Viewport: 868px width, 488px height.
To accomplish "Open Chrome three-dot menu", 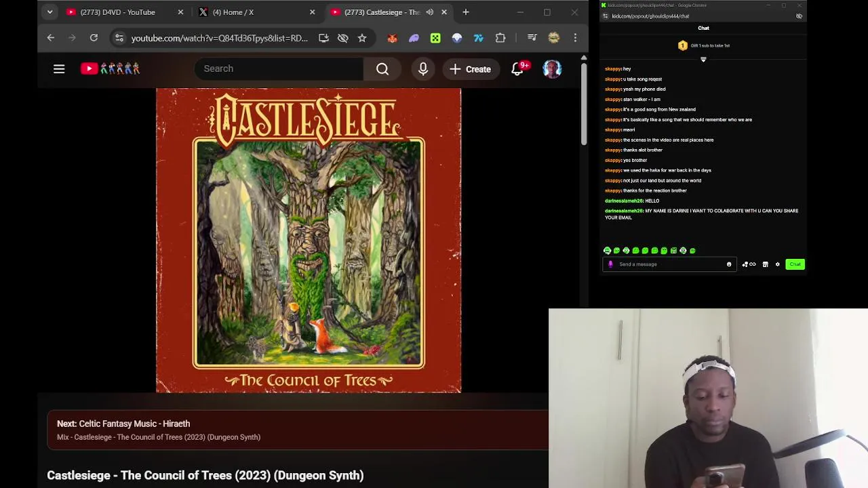I will (x=575, y=38).
